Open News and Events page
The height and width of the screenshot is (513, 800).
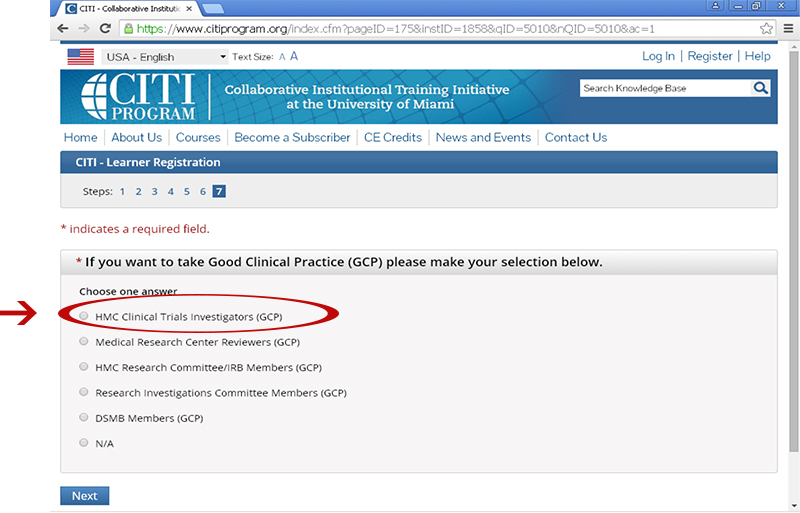[483, 137]
